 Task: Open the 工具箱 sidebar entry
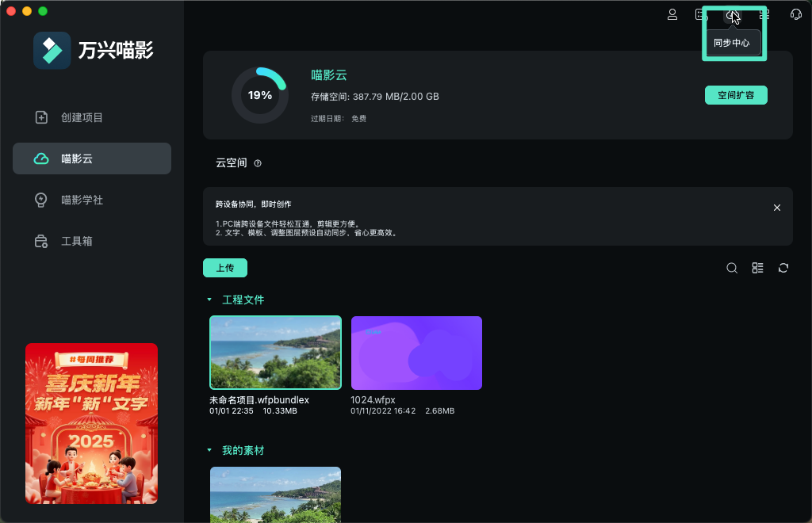tap(91, 241)
